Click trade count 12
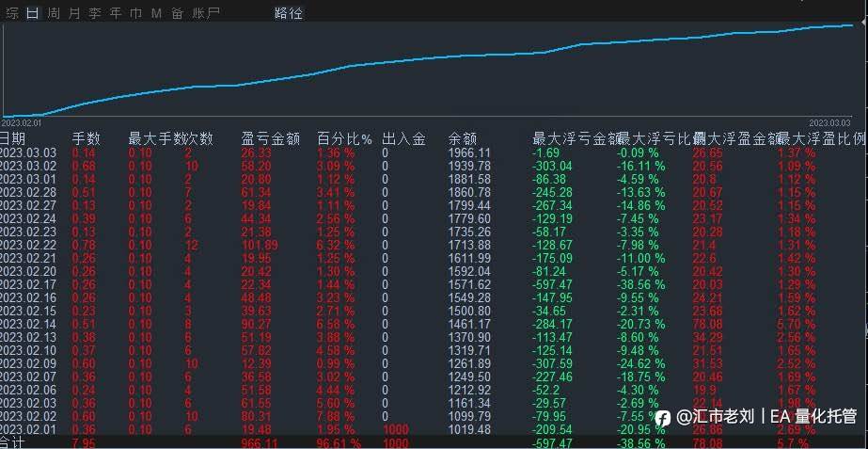This screenshot has width=868, height=449. pos(192,245)
